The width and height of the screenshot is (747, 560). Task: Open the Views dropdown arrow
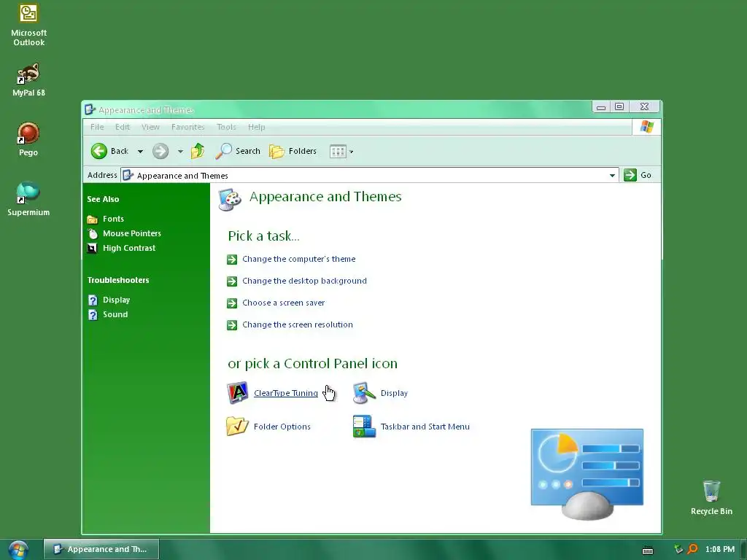click(x=351, y=152)
